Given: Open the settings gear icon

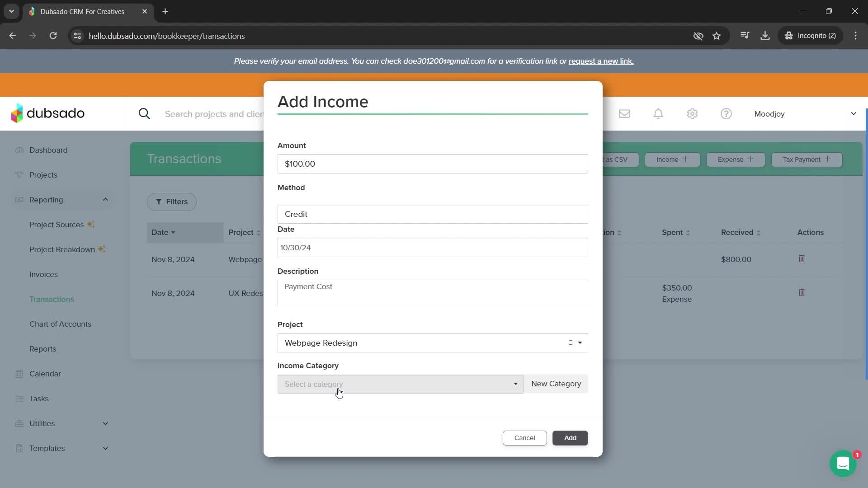Looking at the screenshot, I should coord(692,114).
